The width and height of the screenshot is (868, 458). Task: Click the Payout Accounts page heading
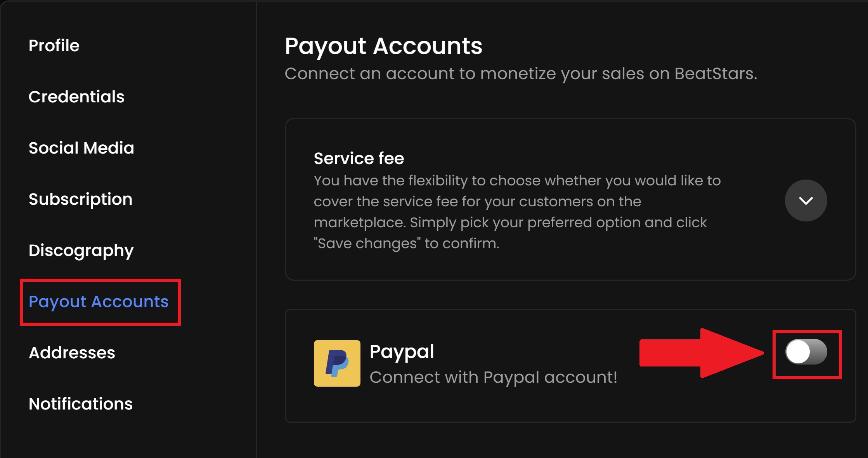tap(383, 47)
